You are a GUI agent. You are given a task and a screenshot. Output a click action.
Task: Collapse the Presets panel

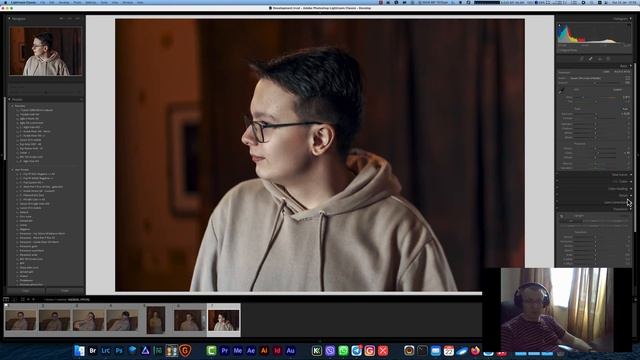9,99
